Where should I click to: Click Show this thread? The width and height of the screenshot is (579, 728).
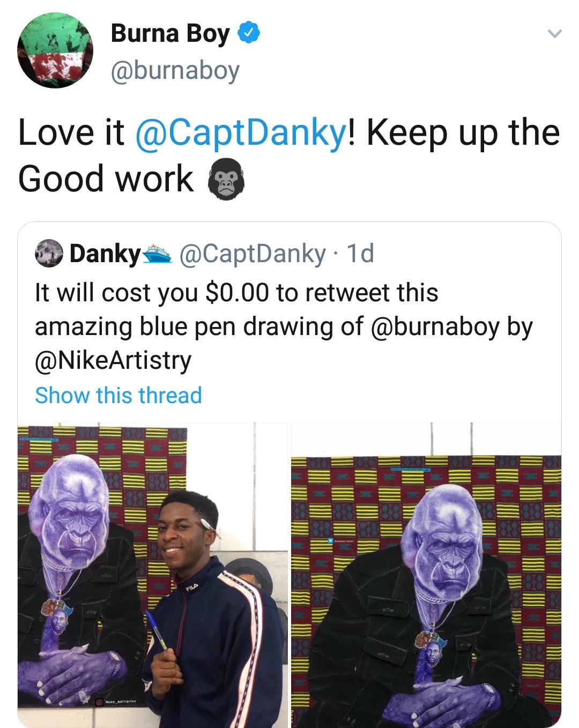pos(118,395)
